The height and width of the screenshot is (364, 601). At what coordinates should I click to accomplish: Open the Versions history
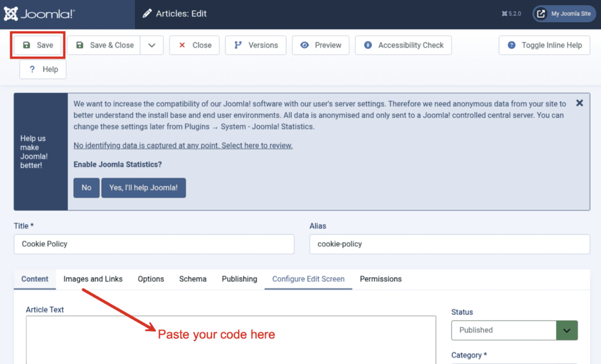[x=256, y=45]
